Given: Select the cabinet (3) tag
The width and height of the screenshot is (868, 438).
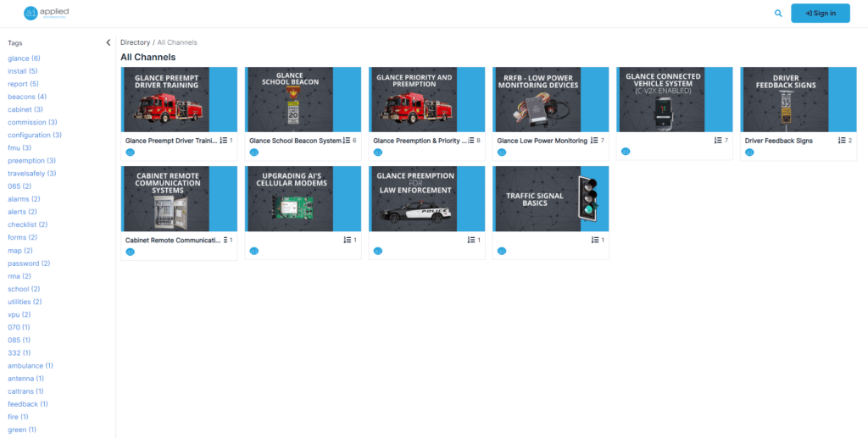Looking at the screenshot, I should click(x=25, y=109).
